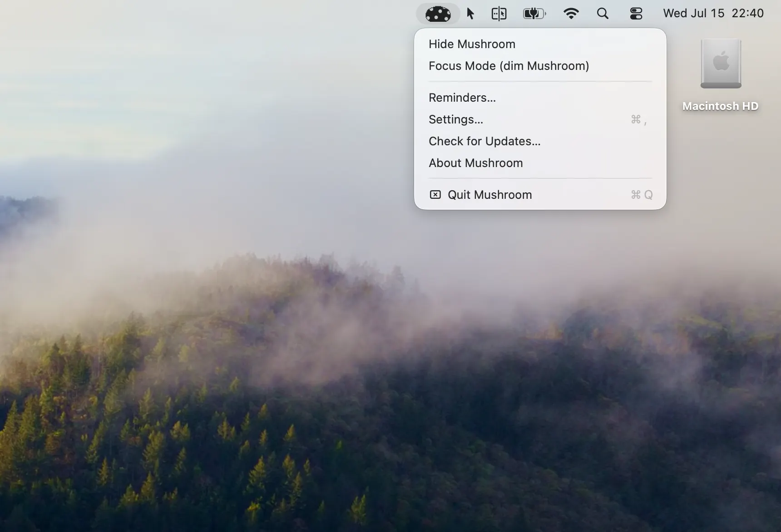Open the Wi-Fi menu

coord(571,14)
